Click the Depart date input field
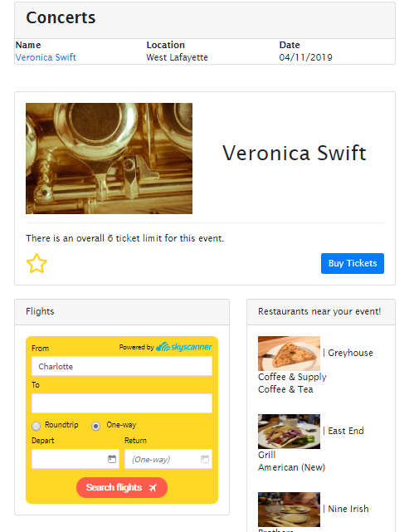Viewport: 409px width, 532px height. (75, 459)
